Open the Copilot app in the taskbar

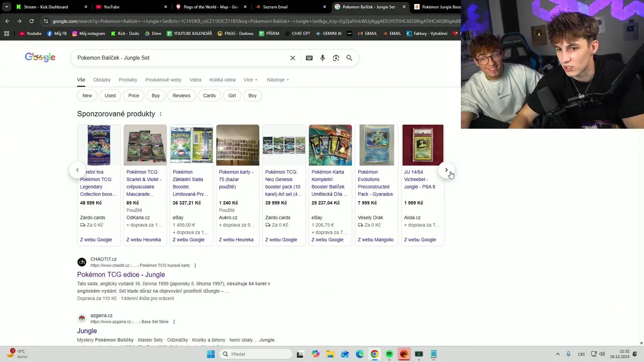315,354
